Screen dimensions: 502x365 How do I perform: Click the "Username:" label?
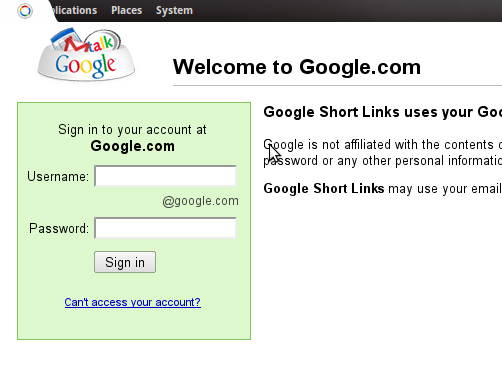pyautogui.click(x=58, y=176)
